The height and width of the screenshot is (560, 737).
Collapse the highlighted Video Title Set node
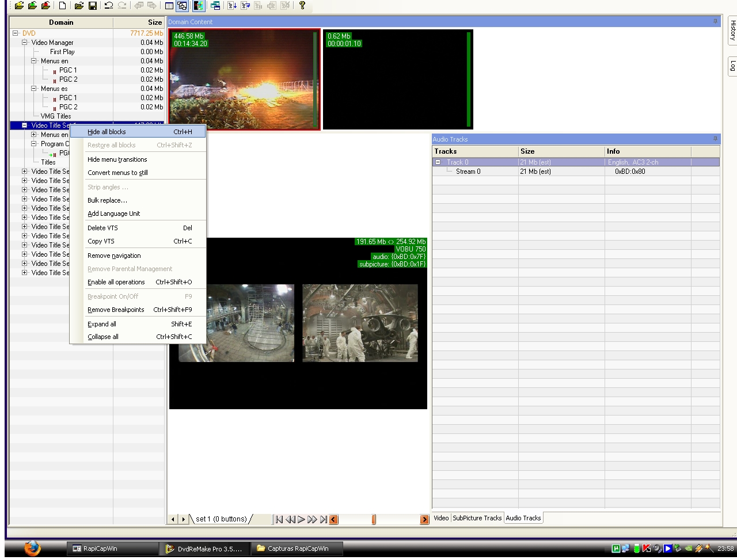click(x=24, y=125)
